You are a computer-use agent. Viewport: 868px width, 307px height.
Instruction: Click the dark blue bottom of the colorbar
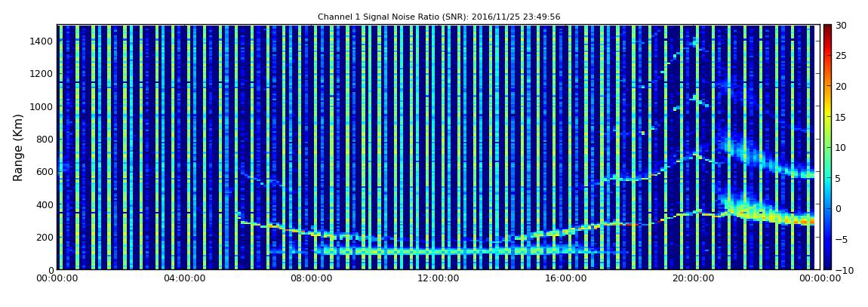point(827,265)
